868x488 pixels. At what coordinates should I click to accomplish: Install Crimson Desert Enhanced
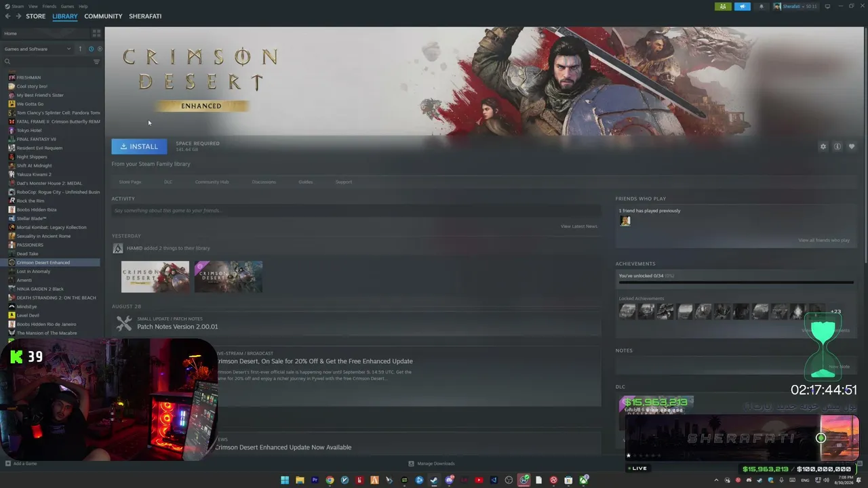tap(139, 146)
